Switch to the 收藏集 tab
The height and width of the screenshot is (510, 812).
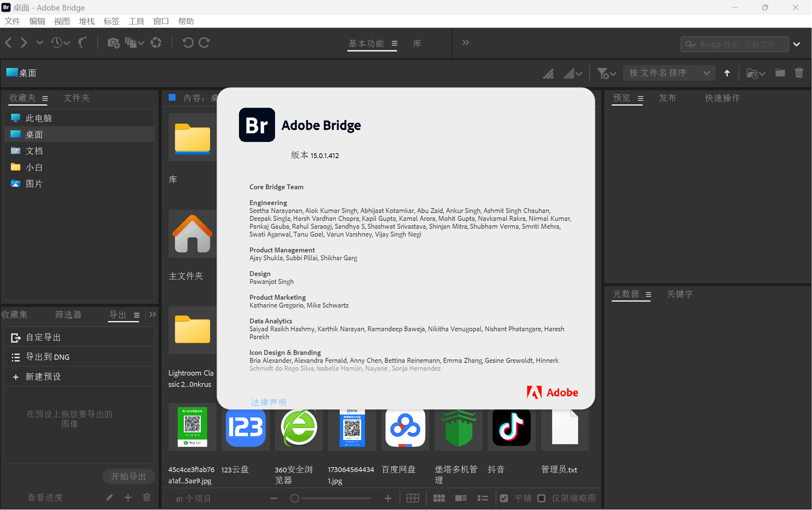coord(14,315)
